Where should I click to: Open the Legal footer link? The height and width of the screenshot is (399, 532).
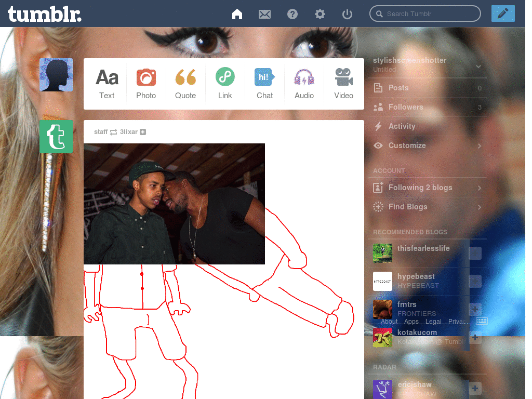point(433,321)
